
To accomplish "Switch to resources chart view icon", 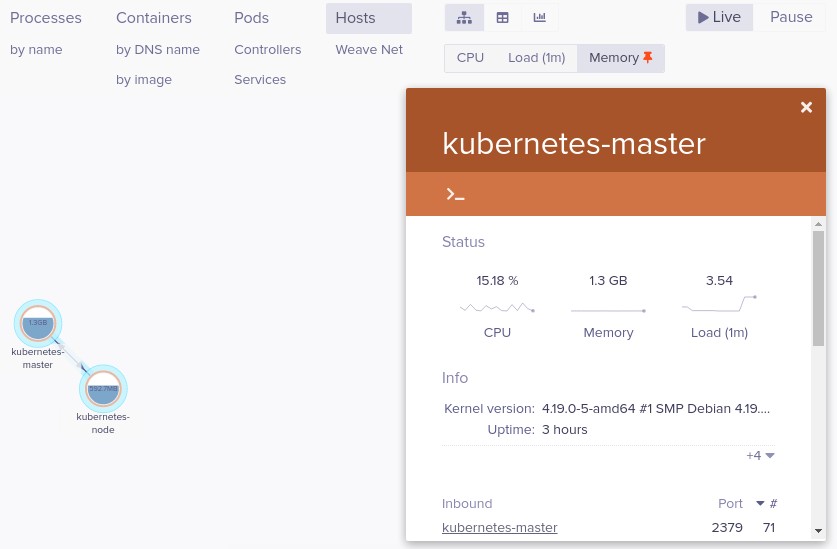I will [540, 18].
